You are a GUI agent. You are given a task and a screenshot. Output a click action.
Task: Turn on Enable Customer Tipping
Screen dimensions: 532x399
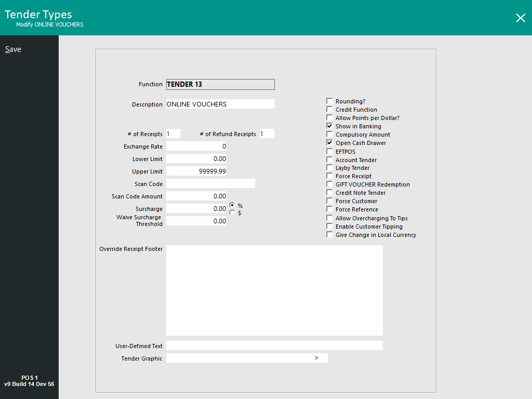point(329,227)
